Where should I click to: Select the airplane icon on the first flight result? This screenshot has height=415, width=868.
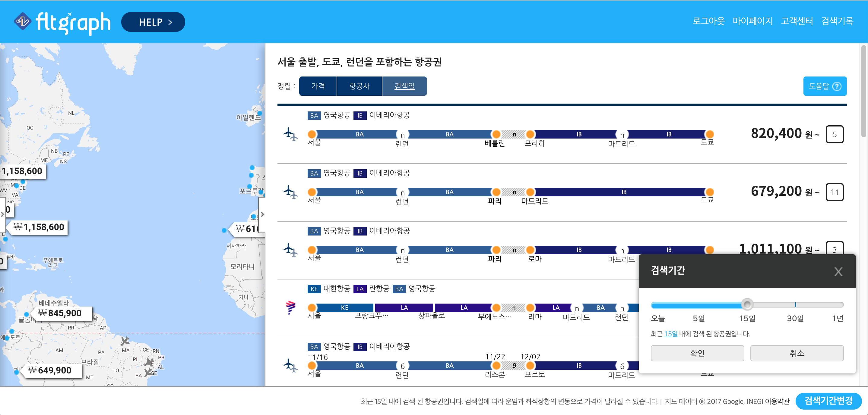pos(290,134)
